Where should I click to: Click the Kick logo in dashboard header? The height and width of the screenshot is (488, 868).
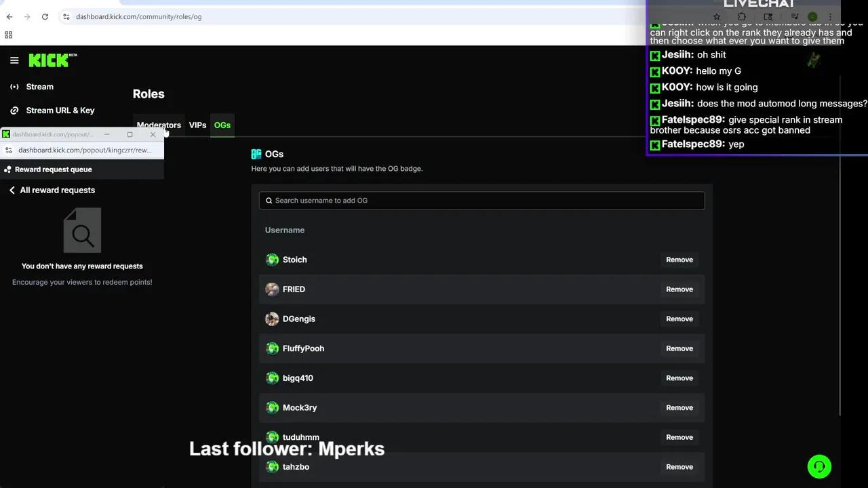coord(53,60)
